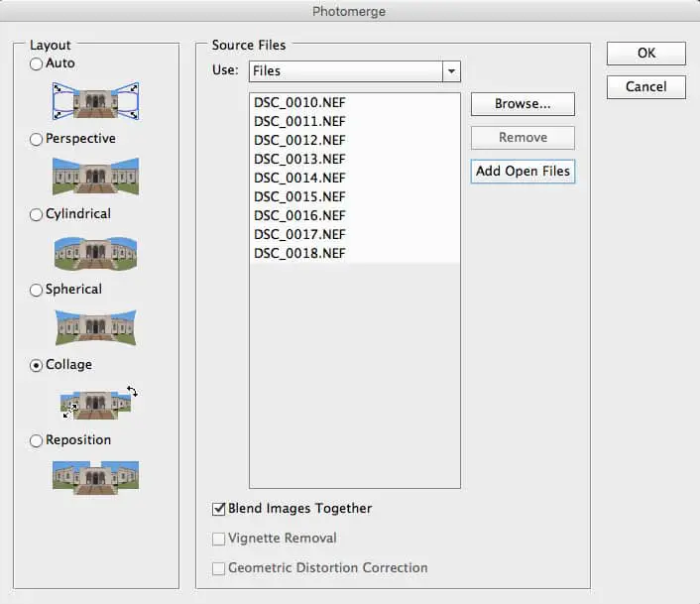Screen dimensions: 700x604
Task: Select the Cylindrical radio button
Action: [37, 215]
